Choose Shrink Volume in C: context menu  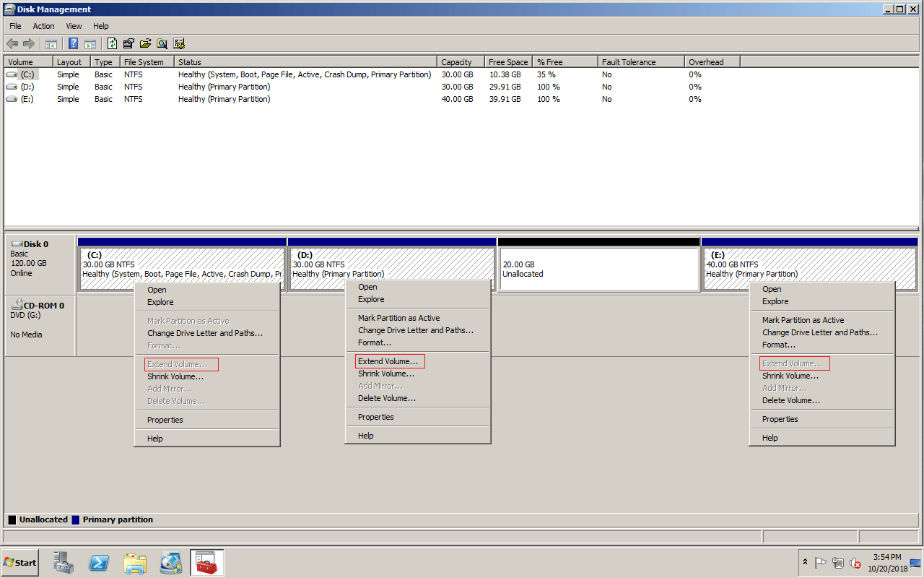coord(206,376)
